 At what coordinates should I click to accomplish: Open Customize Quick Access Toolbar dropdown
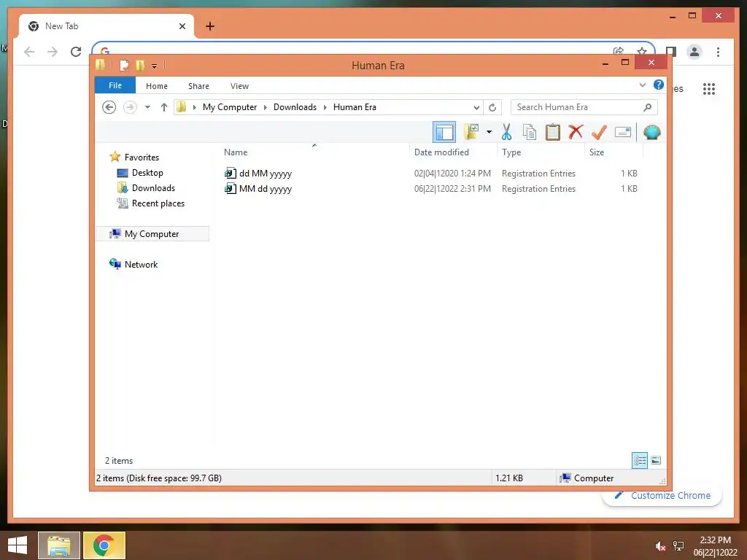point(155,66)
